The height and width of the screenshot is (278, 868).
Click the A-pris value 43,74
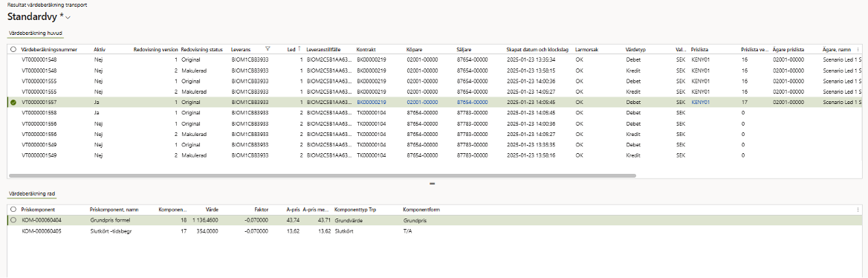pos(294,221)
